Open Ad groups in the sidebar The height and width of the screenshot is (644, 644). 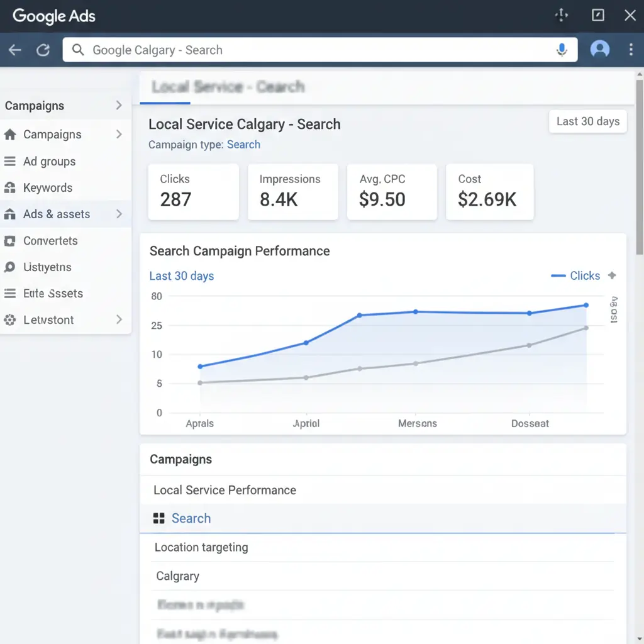[49, 162]
